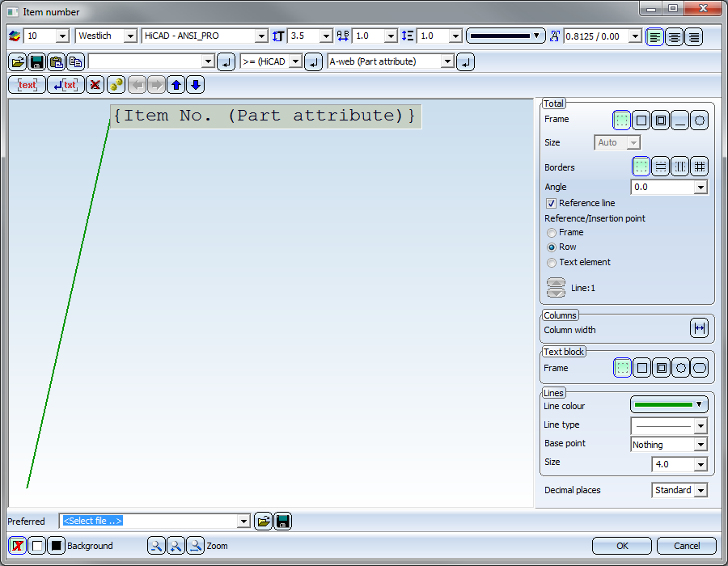Viewport: 728px width, 566px height.
Task: Click the Item No. text in editor
Action: (x=265, y=116)
